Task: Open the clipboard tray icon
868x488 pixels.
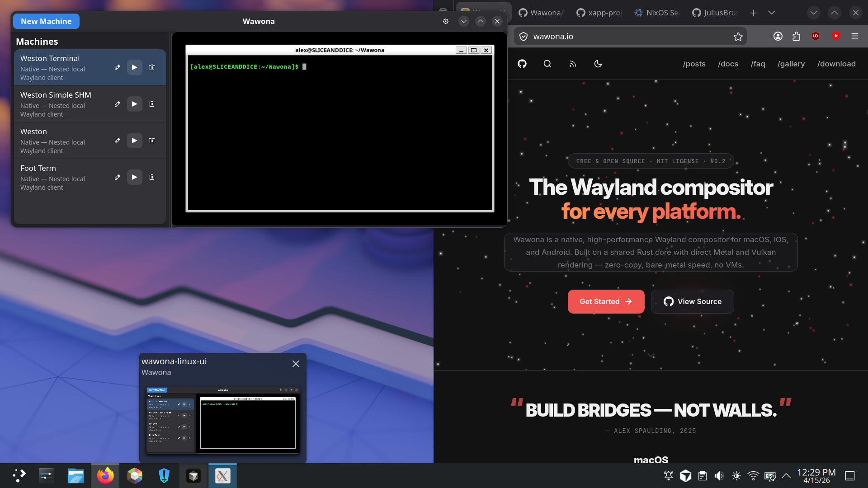Action: pos(702,476)
